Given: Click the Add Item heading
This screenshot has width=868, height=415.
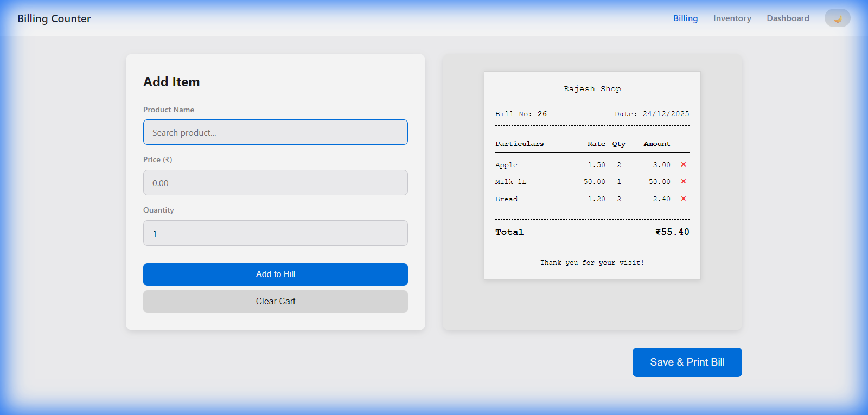Looking at the screenshot, I should pyautogui.click(x=171, y=82).
